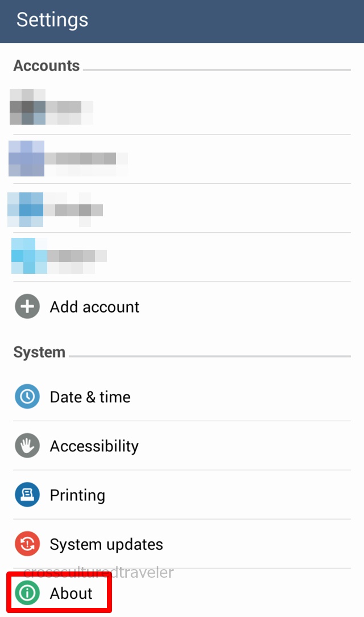The height and width of the screenshot is (617, 364).
Task: Tap the plus icon for Add account
Action: 27,307
